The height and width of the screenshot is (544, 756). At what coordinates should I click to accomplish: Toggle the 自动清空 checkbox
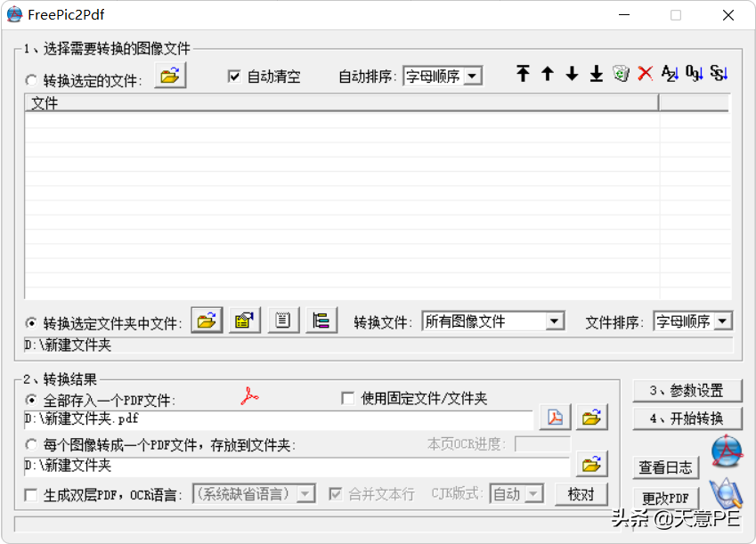pos(234,77)
